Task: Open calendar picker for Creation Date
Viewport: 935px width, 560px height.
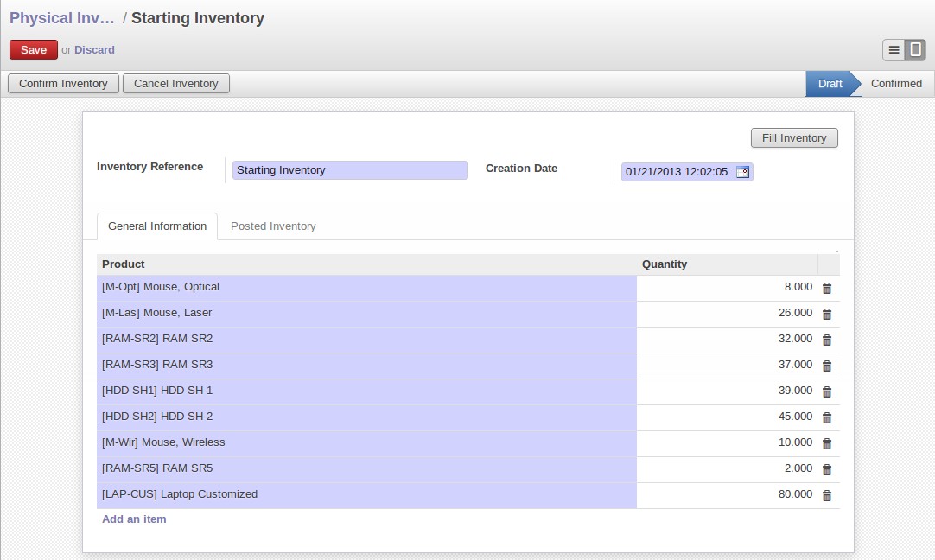Action: [742, 172]
